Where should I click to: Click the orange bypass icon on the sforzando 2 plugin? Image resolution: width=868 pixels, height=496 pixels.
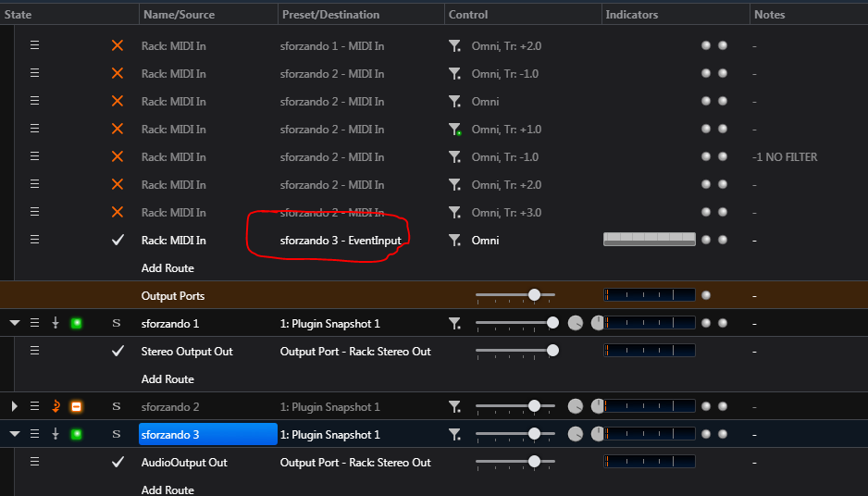click(56, 406)
